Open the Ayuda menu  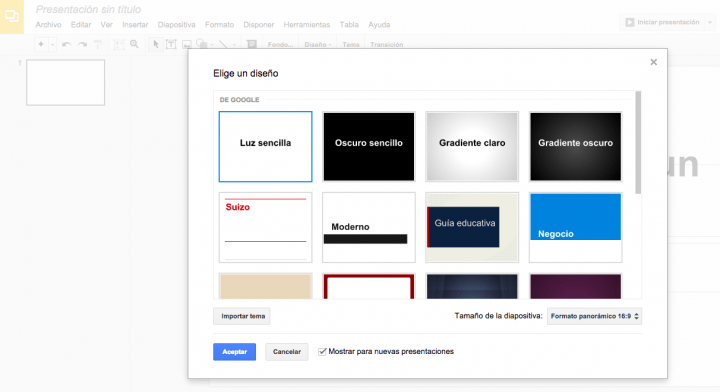pyautogui.click(x=379, y=25)
